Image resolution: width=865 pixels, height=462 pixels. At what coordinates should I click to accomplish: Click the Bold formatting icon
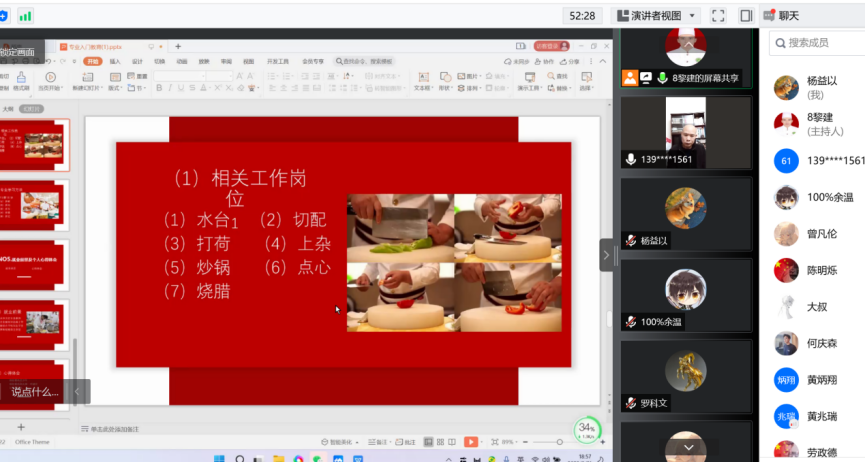pos(159,89)
